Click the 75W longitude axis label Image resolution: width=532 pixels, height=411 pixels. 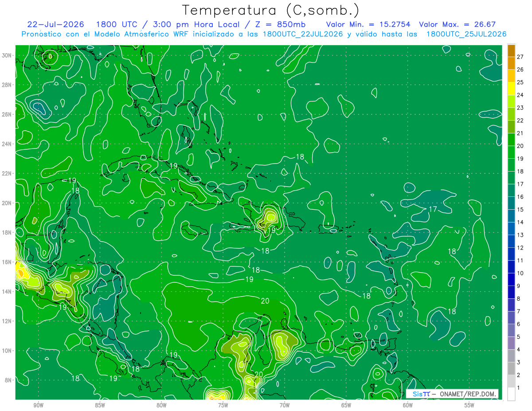[x=223, y=405]
